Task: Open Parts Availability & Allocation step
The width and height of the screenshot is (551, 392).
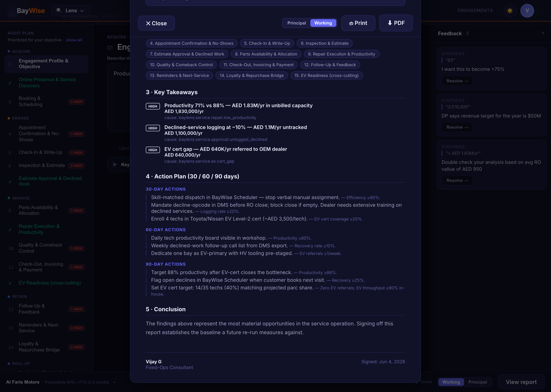Action: [x=46, y=211]
